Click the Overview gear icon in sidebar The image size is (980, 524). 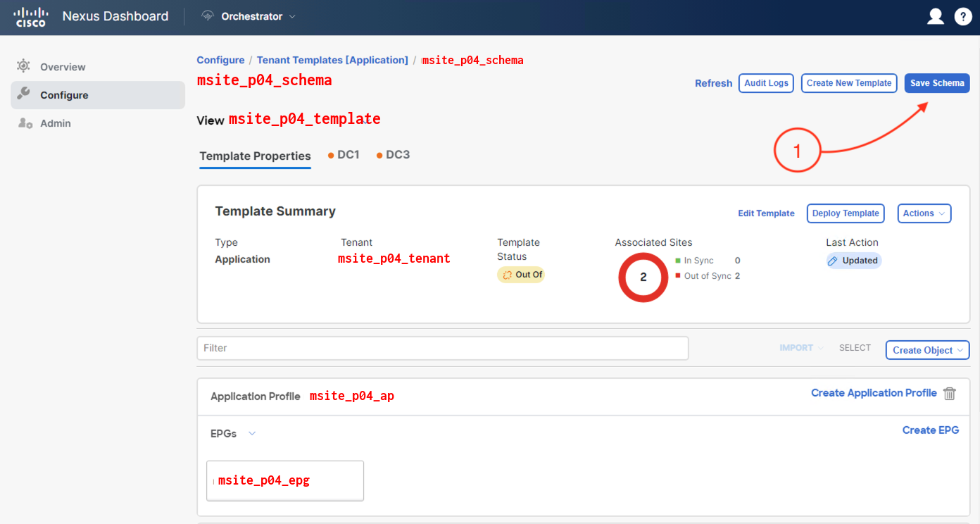click(x=24, y=66)
